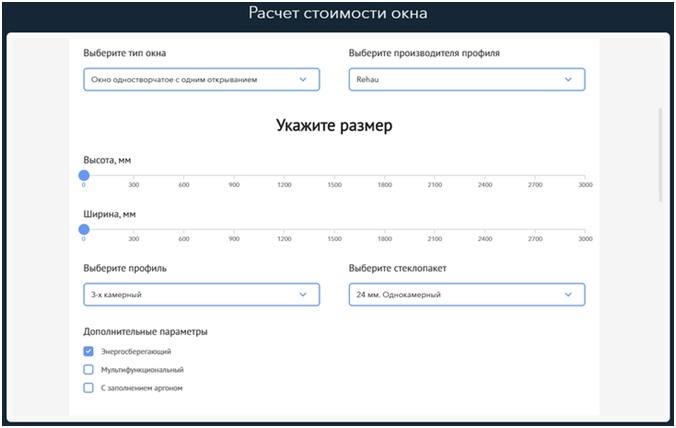
Task: Enable the Мультифункциональный checkbox
Action: (89, 370)
